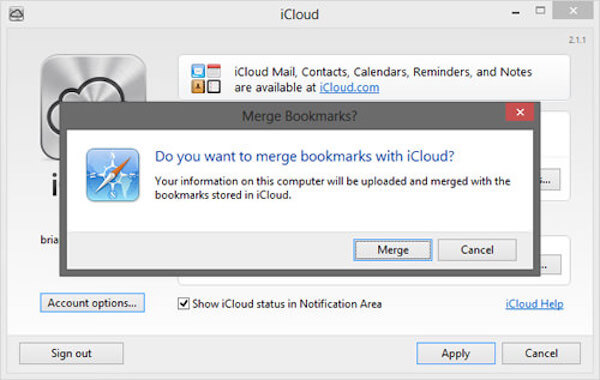Click the blue Mail envelope icon
The height and width of the screenshot is (380, 600).
click(198, 71)
